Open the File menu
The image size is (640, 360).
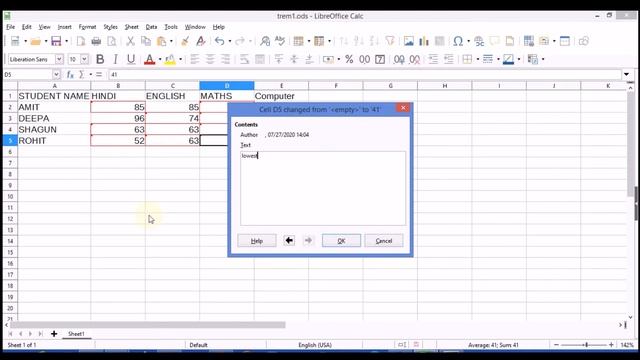coord(11,27)
